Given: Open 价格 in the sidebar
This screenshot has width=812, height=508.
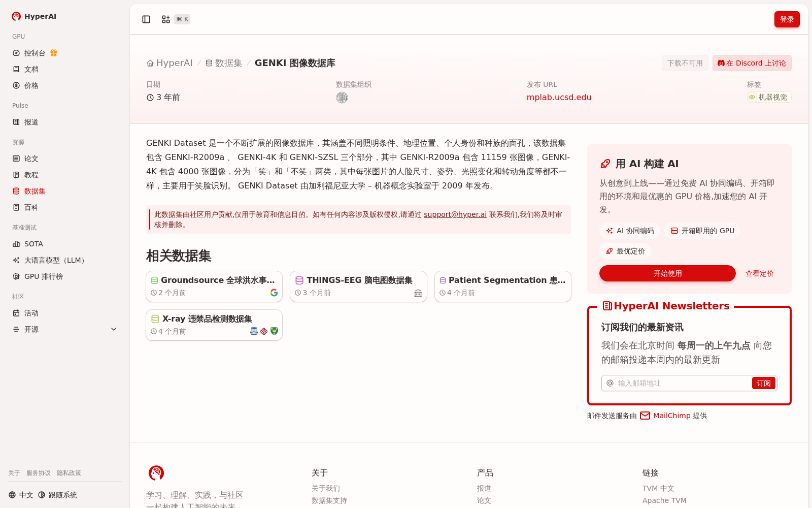Looking at the screenshot, I should click(x=65, y=85).
